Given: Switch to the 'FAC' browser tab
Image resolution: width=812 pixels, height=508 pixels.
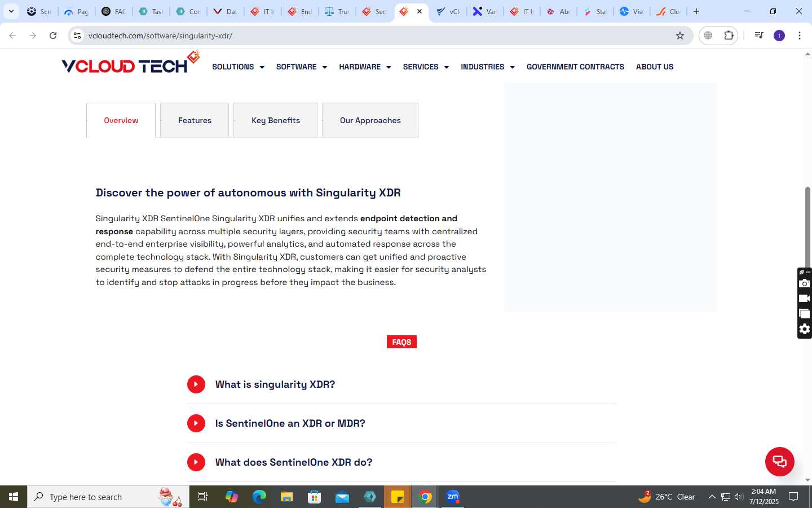Looking at the screenshot, I should pos(113,11).
